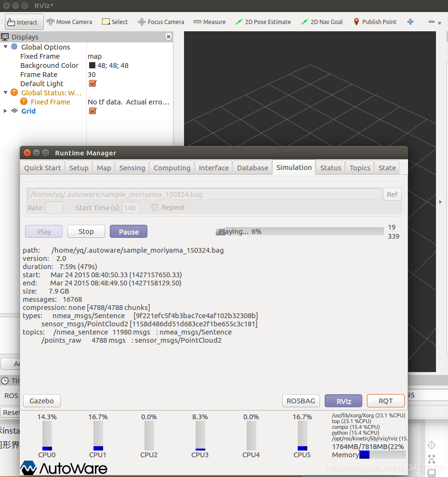
Task: Select the Fixed Frame row in Global Options
Action: [87, 56]
